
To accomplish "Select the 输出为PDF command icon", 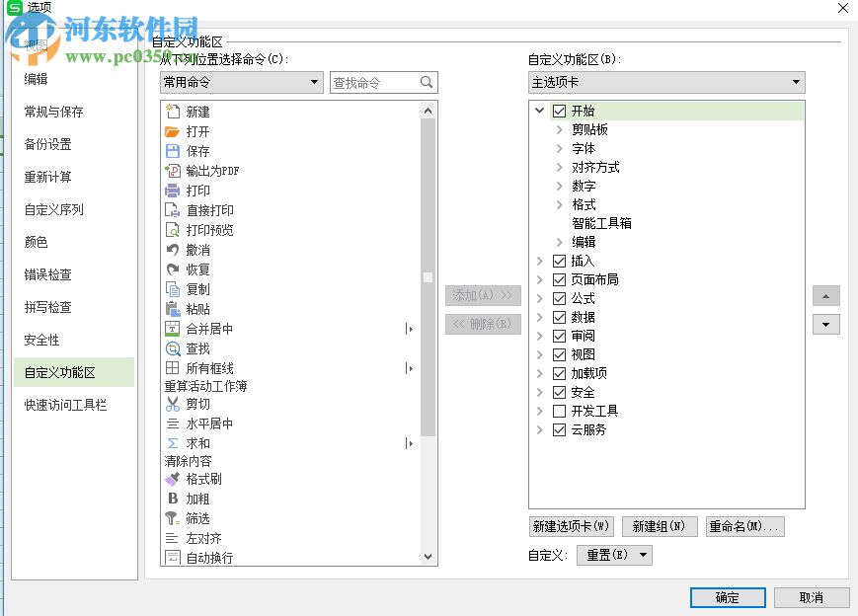I will pos(173,172).
